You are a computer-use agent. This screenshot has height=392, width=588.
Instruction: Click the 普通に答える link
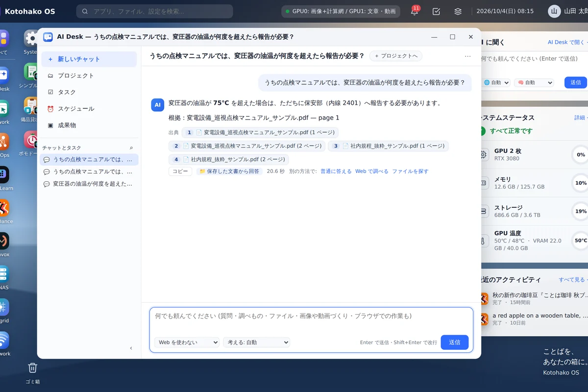click(x=336, y=171)
